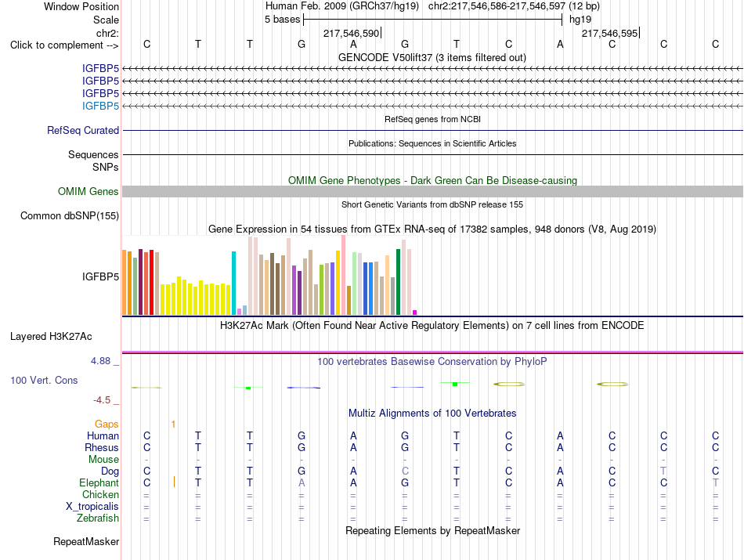Click the cyan bar in GTEx expression chart
Image resolution: width=744 pixels, height=560 pixels.
point(233,283)
